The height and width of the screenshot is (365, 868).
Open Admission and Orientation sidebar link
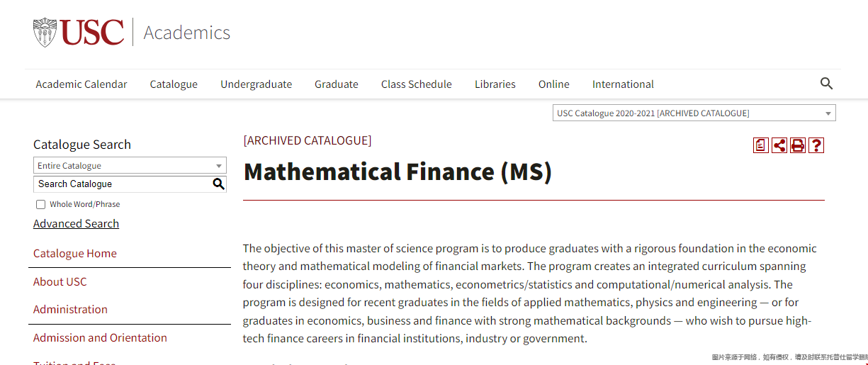[100, 338]
